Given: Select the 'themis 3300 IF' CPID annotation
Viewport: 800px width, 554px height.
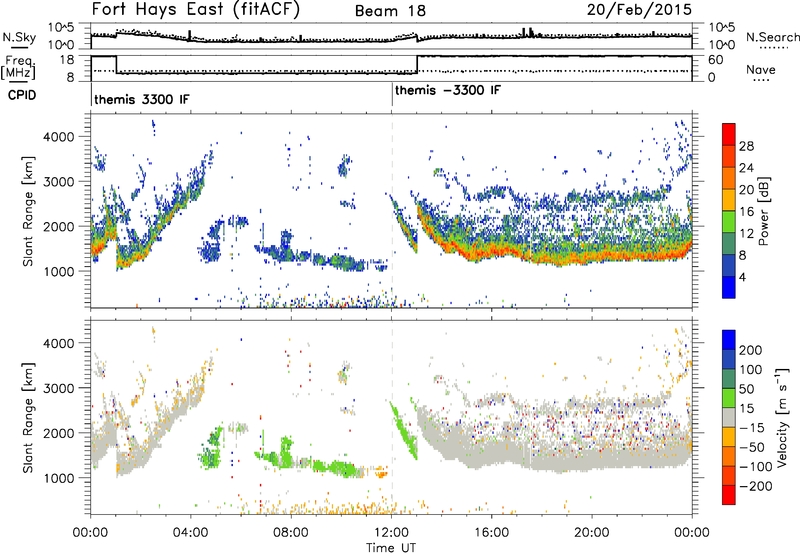Looking at the screenshot, I should (141, 99).
